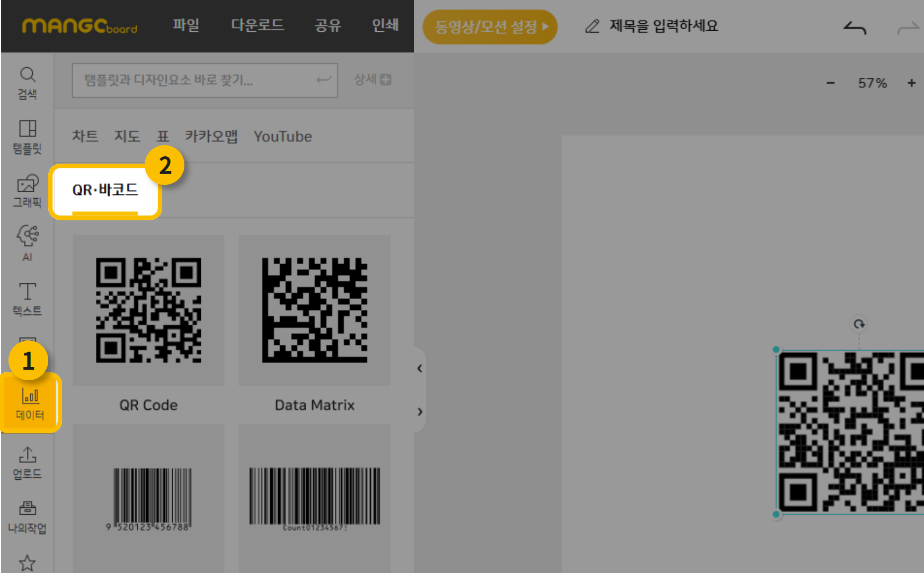Screen dimensions: 924x573
Task: Insert the Count01234567 barcode thumbnail
Action: click(315, 499)
